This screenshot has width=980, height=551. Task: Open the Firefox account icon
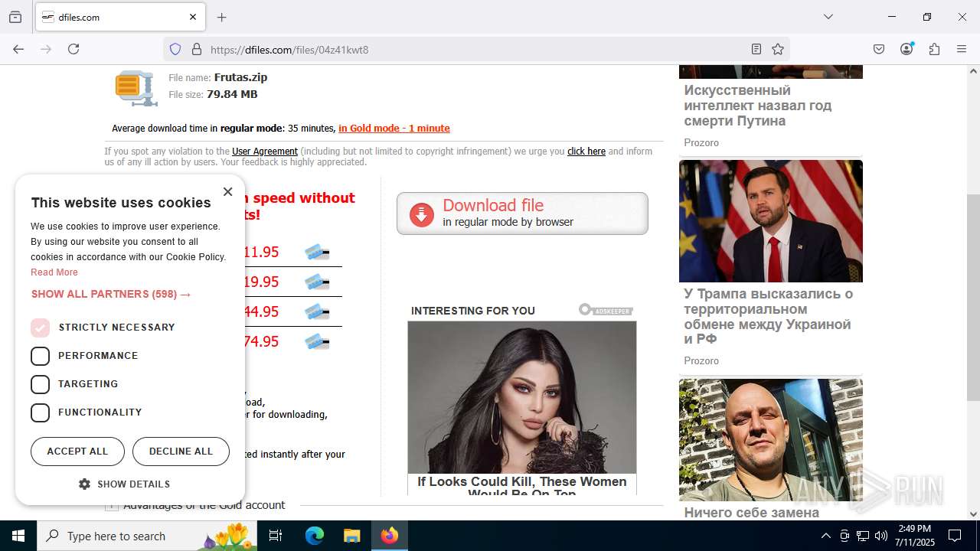tap(906, 49)
